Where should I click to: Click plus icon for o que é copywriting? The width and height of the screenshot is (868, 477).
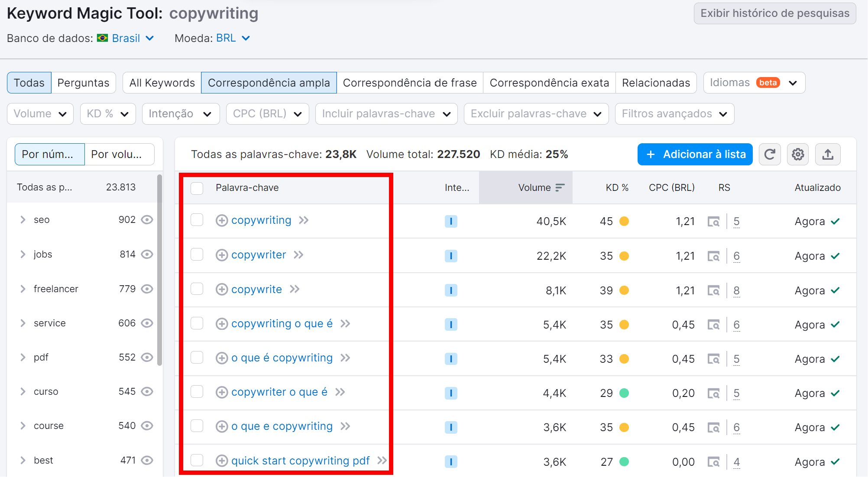222,358
